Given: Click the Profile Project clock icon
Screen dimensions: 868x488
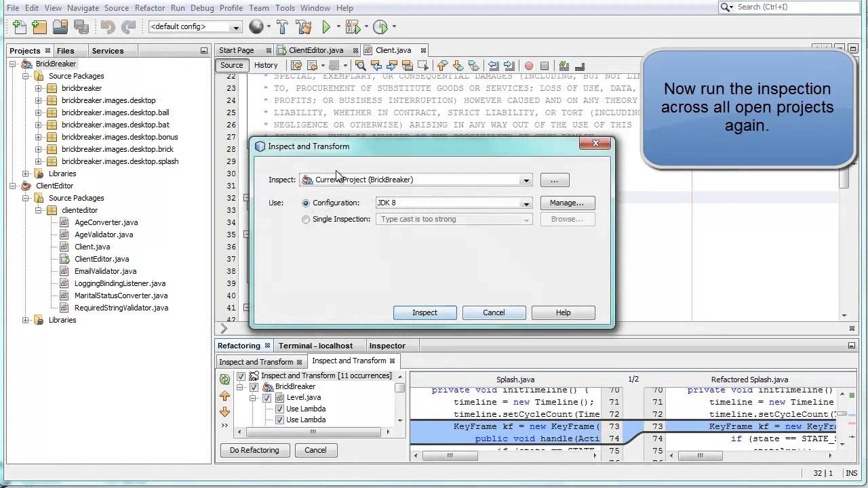Looking at the screenshot, I should tap(380, 27).
